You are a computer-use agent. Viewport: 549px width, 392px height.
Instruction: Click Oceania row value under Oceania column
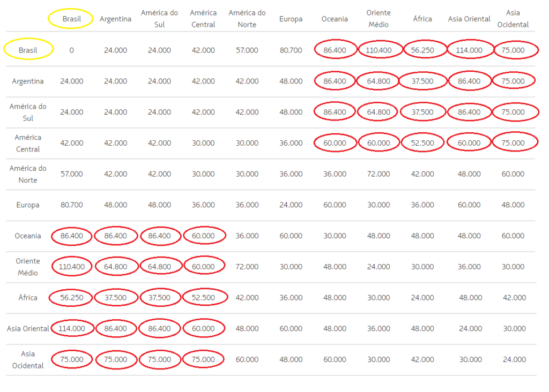click(335, 236)
